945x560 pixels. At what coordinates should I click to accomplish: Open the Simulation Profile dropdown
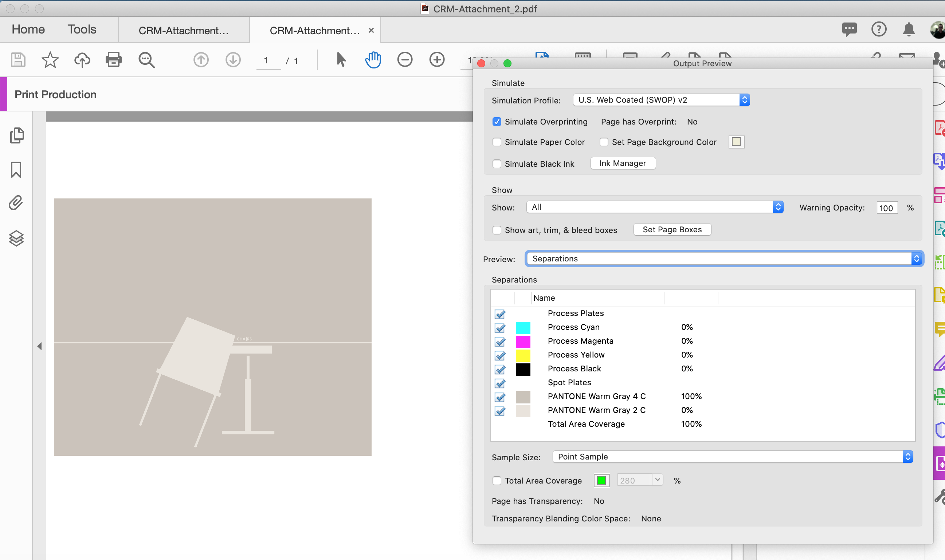[661, 100]
